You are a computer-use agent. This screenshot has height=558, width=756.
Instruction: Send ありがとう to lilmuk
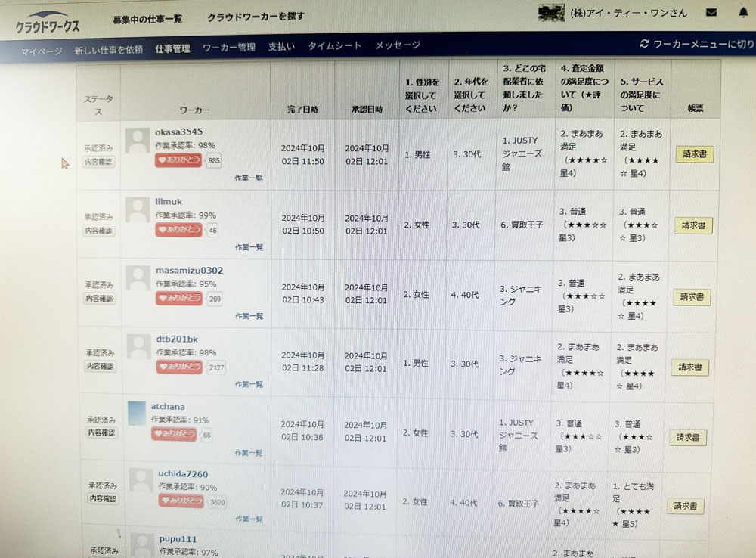[x=178, y=230]
